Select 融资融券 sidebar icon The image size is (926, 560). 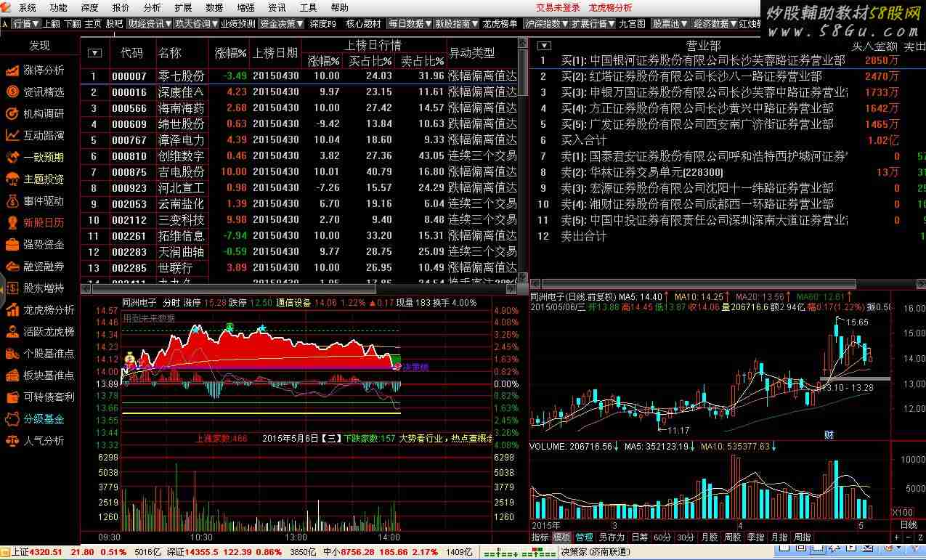pos(12,267)
